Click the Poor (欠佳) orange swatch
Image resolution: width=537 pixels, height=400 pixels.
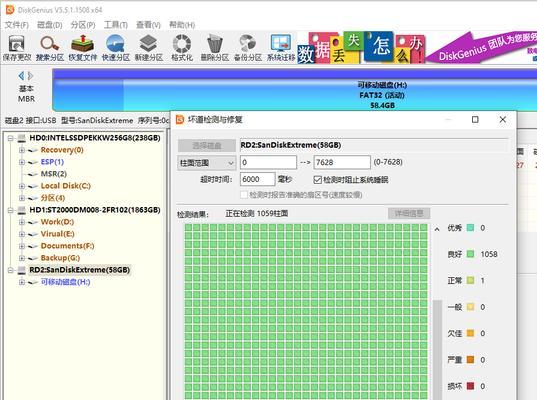pos(471,333)
